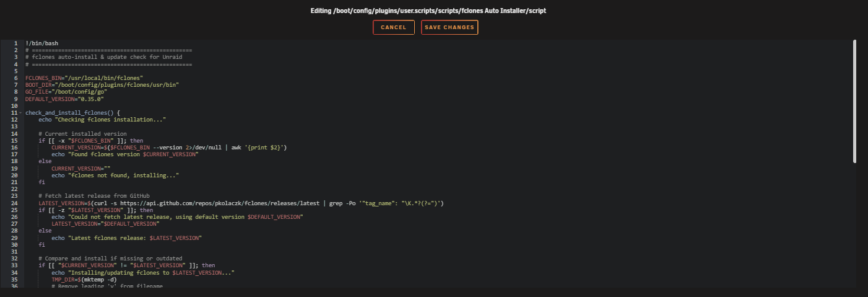The width and height of the screenshot is (868, 297).
Task: Place cursor on the #!/bin/bash line
Action: pyautogui.click(x=42, y=43)
